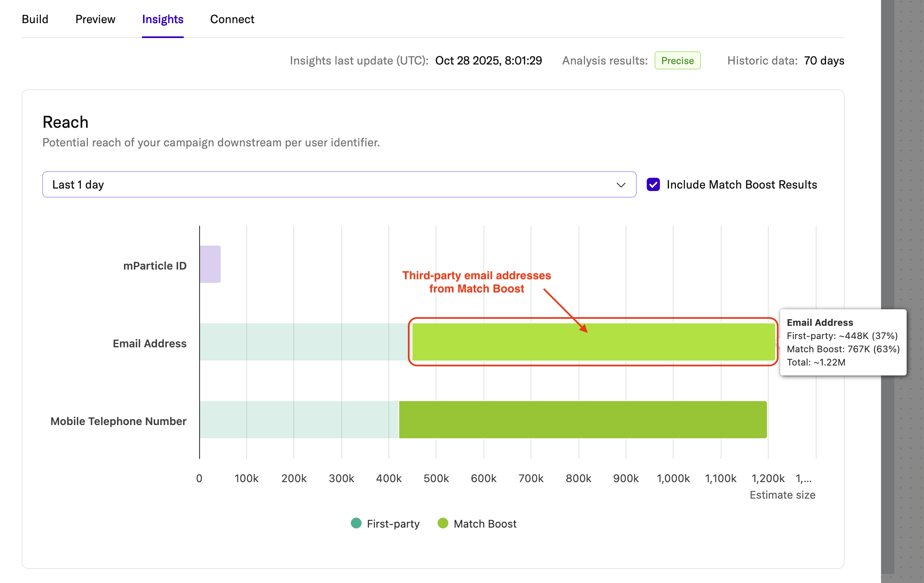Click Email Address first-party bar segment
The width and height of the screenshot is (924, 583).
(304, 342)
